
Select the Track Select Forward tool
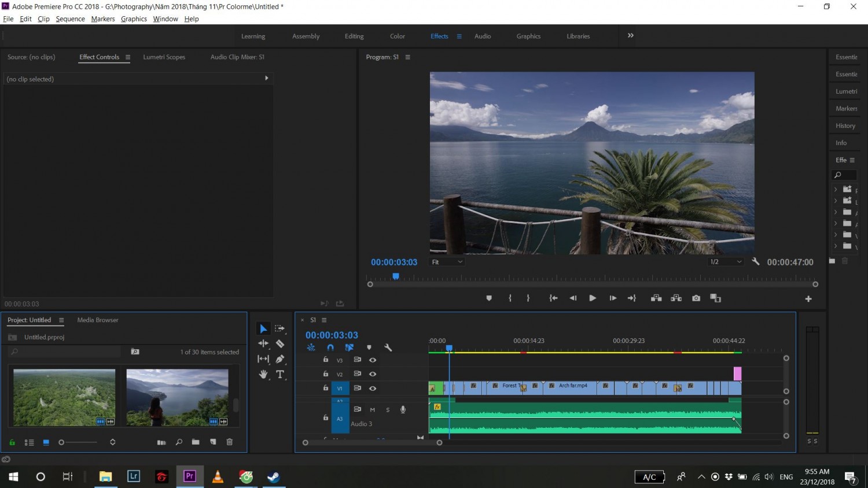280,328
